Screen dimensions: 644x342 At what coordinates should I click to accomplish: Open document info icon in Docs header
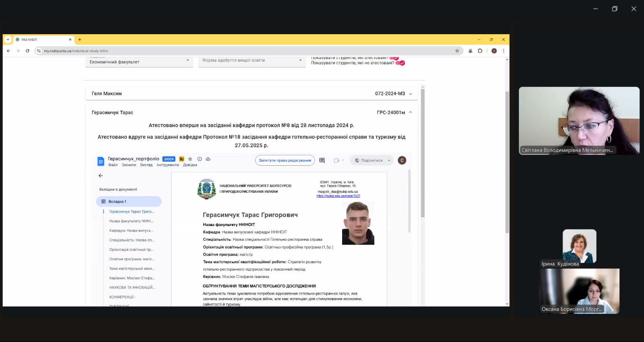pos(199,159)
